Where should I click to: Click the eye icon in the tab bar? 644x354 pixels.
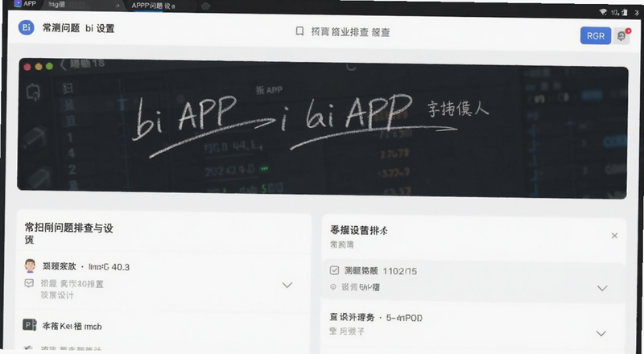coord(206,6)
